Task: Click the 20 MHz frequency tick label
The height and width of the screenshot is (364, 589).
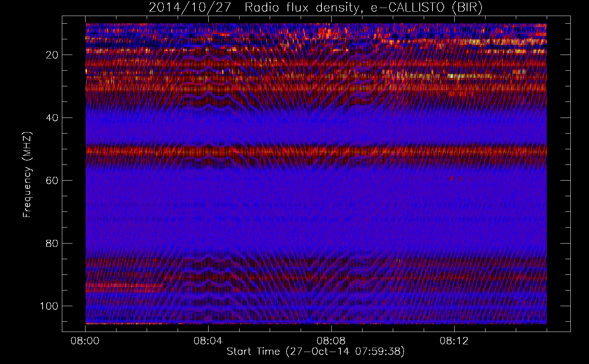Action: pos(53,55)
